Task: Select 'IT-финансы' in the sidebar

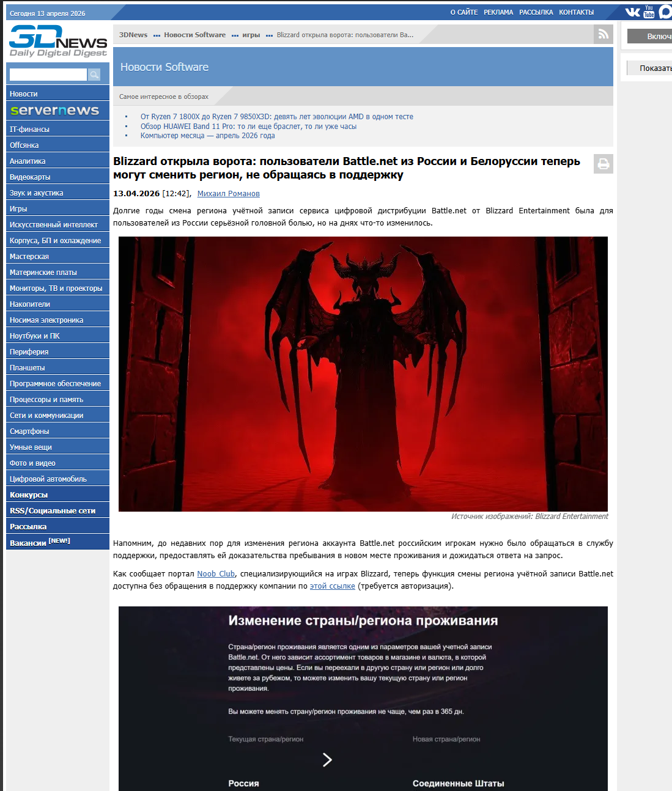Action: coord(57,129)
